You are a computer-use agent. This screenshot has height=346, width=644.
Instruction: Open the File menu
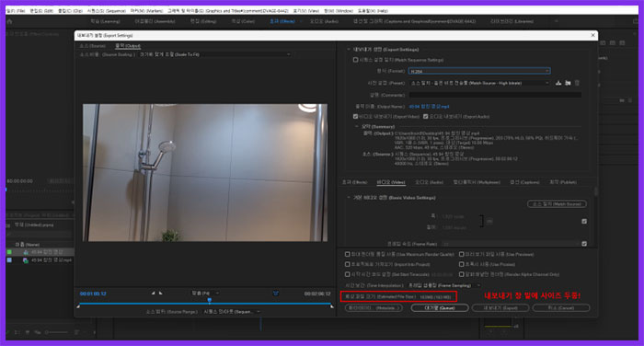(x=16, y=11)
